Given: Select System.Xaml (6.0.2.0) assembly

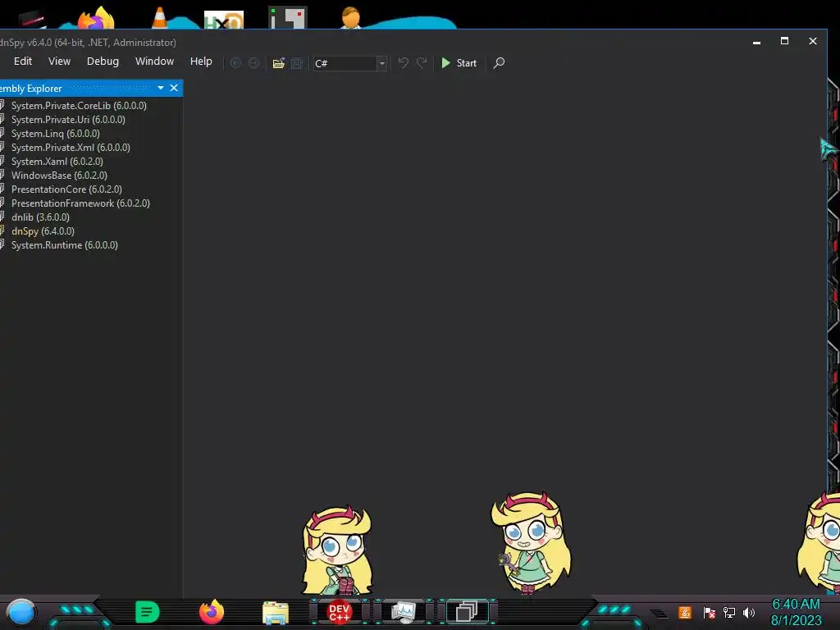Looking at the screenshot, I should click(57, 162).
